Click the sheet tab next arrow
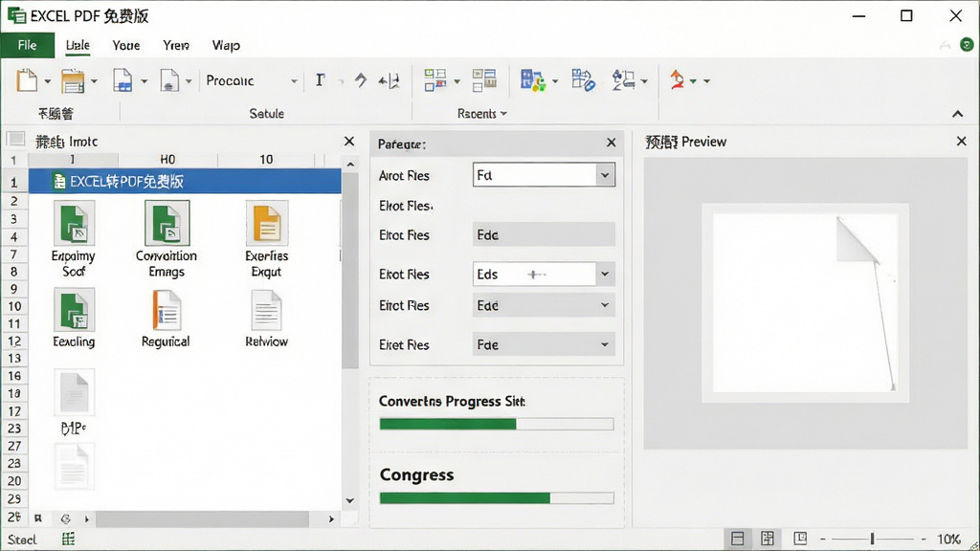The width and height of the screenshot is (980, 551). coord(87,518)
